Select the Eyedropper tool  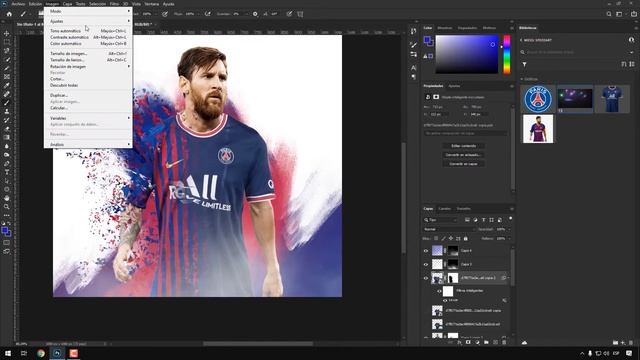pyautogui.click(x=7, y=85)
